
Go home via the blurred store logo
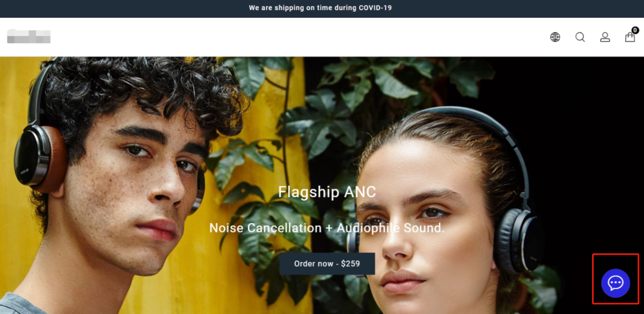28,36
